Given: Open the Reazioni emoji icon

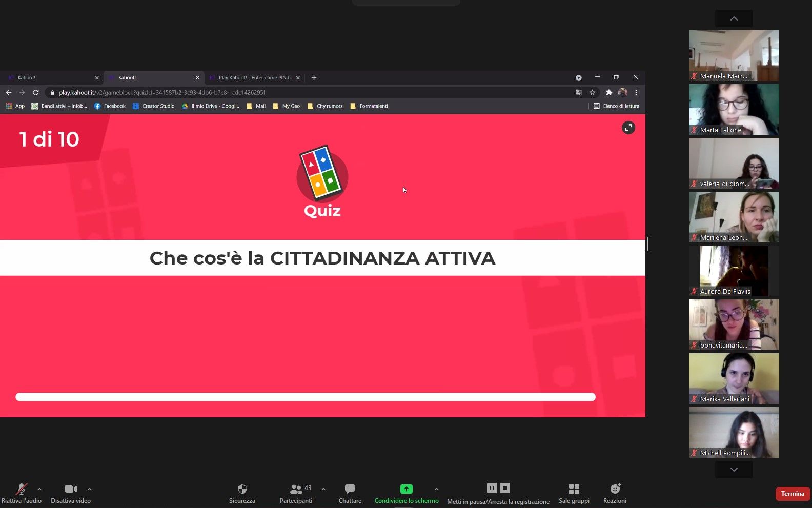Looking at the screenshot, I should point(615,489).
